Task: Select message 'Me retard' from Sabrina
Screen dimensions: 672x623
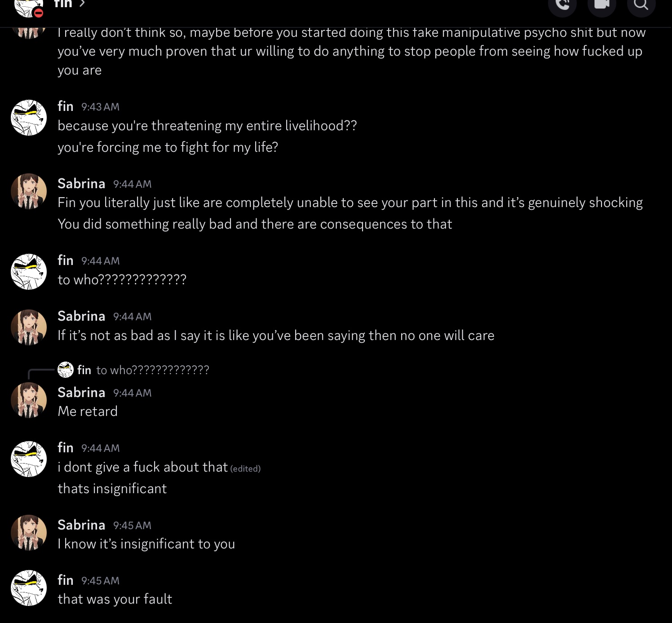Action: pos(88,411)
